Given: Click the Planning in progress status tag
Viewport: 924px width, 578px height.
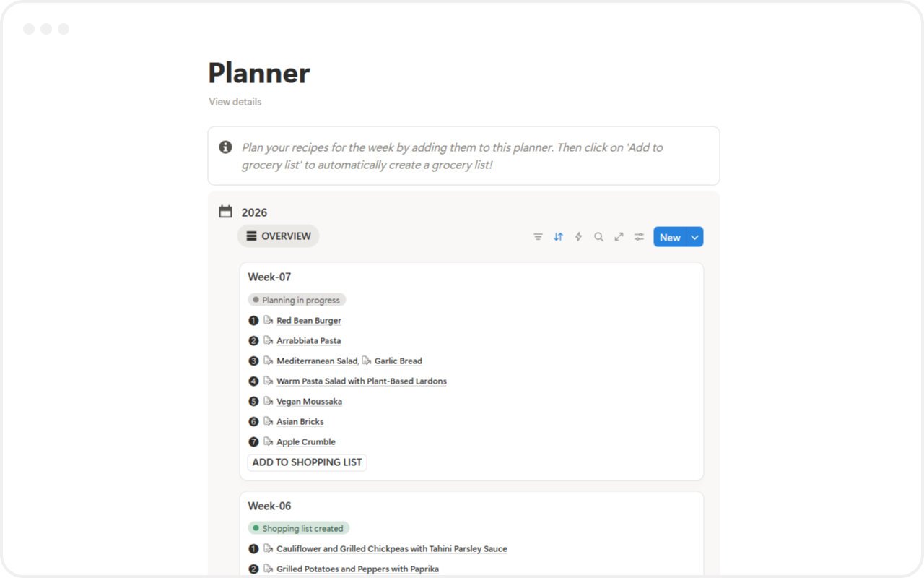Looking at the screenshot, I should pos(297,300).
